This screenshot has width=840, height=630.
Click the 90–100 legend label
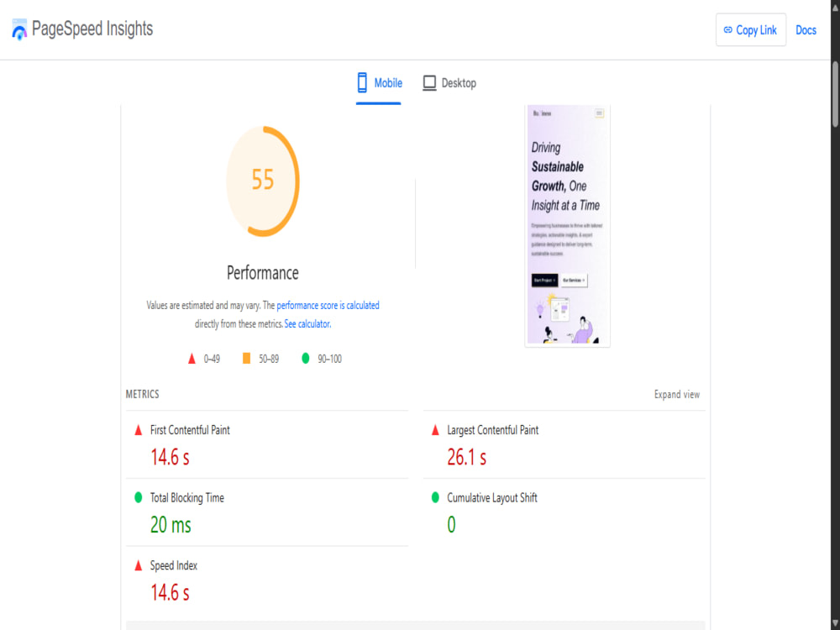pyautogui.click(x=329, y=359)
